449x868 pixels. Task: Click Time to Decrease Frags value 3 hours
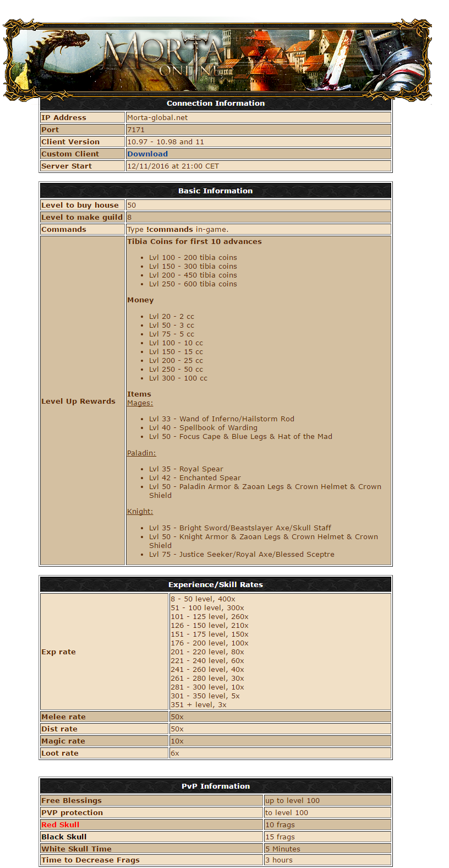click(279, 860)
